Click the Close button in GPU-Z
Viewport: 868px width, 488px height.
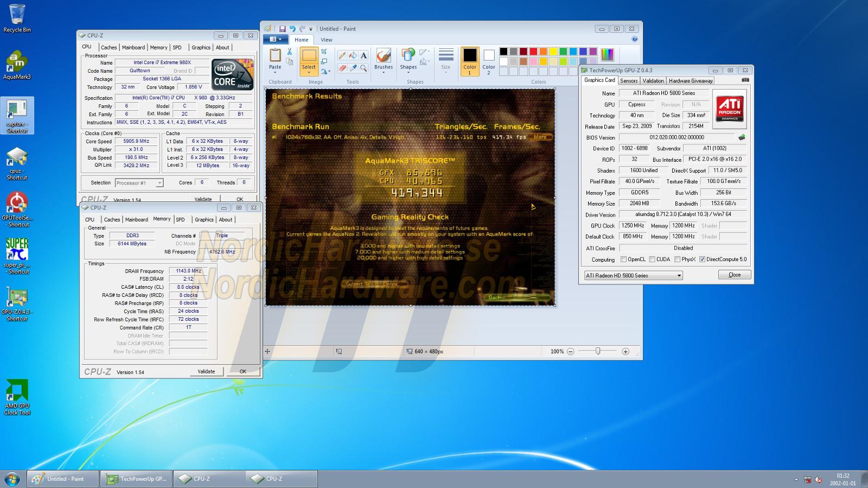point(735,275)
